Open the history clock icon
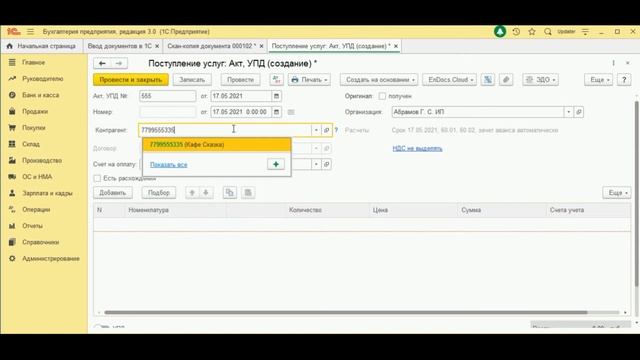 pos(516,31)
